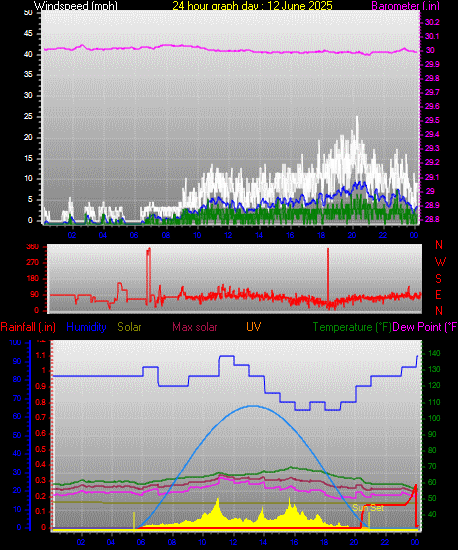The height and width of the screenshot is (550, 458).
Task: Click the red "S" compass label
Action: (438, 279)
